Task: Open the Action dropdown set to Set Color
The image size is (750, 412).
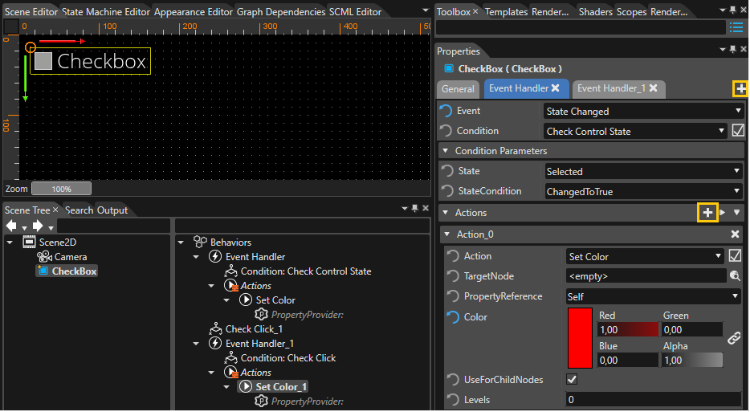Action: point(645,257)
